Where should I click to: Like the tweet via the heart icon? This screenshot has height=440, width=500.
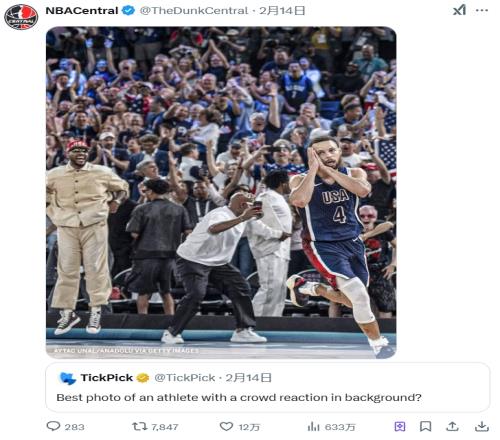(x=226, y=426)
